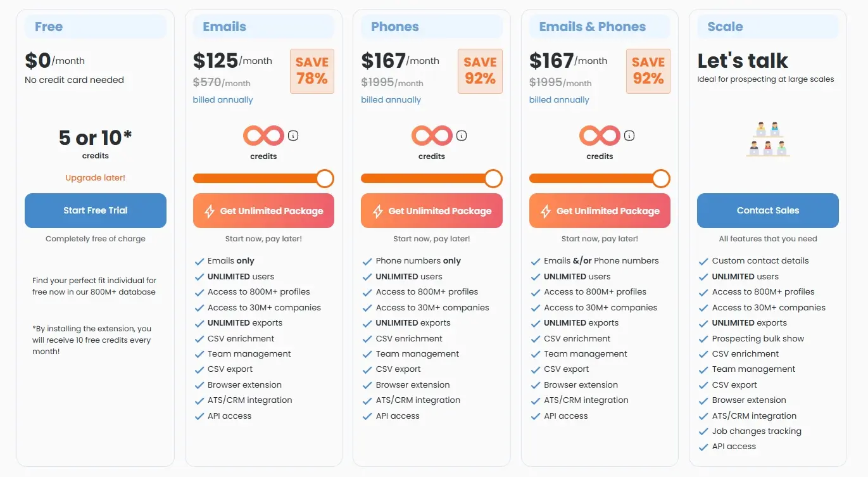Click info icon in Emails & Phones plan

(629, 136)
